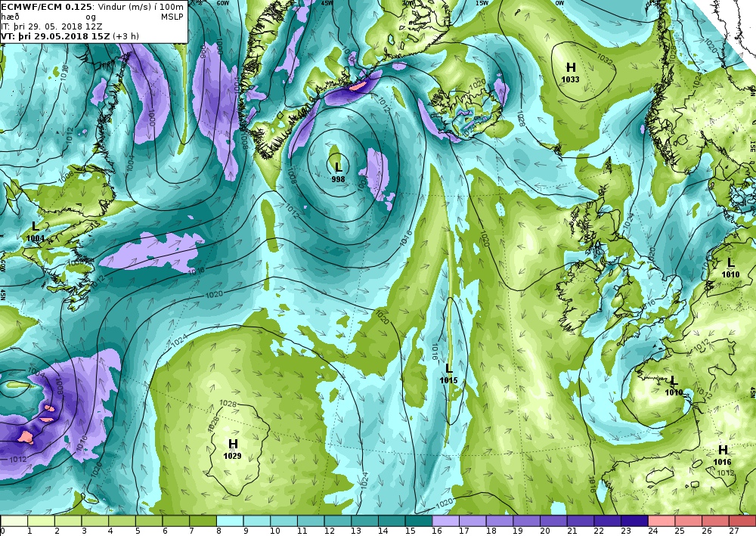Click the 1032 isobar label
This screenshot has width=756, height=536.
605,59
